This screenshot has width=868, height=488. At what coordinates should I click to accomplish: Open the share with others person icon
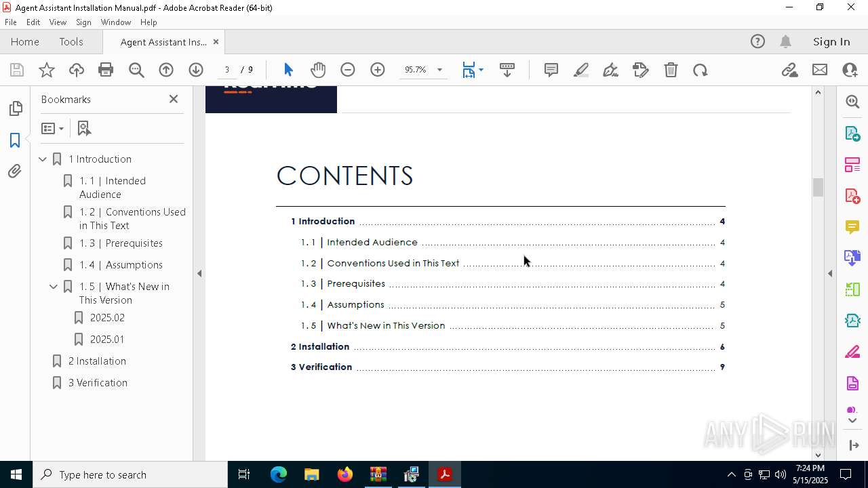850,70
